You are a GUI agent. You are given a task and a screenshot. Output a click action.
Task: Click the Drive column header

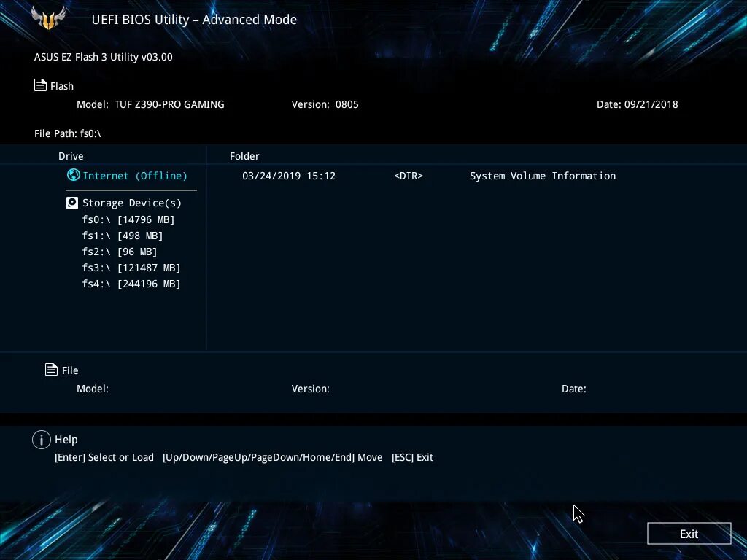pyautogui.click(x=71, y=156)
